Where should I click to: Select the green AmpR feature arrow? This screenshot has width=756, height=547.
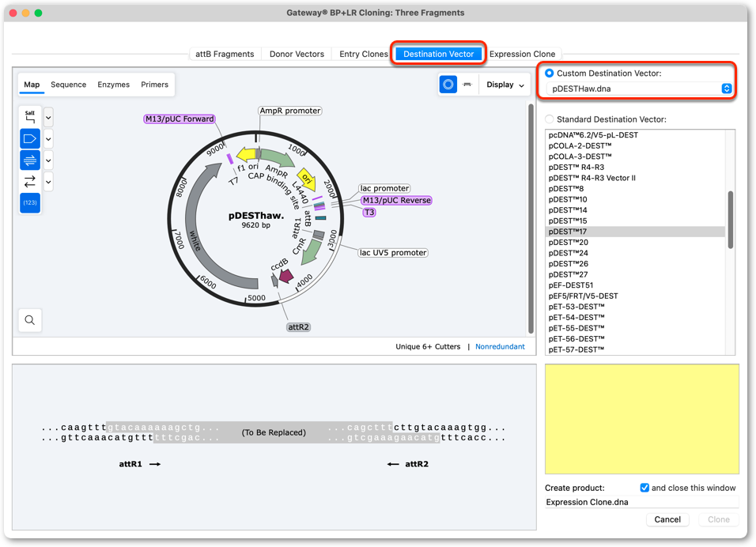(x=278, y=157)
